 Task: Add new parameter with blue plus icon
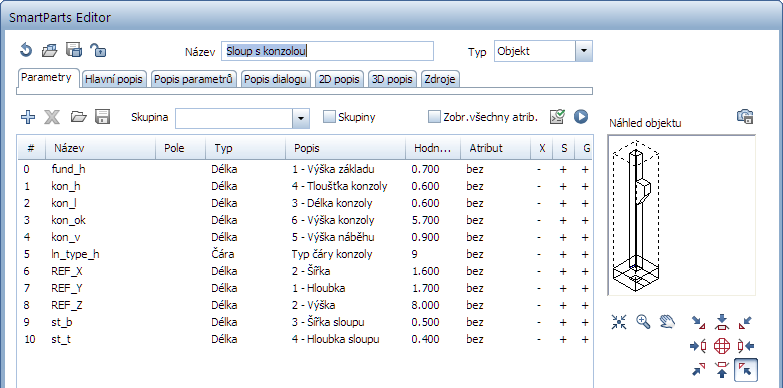(28, 117)
